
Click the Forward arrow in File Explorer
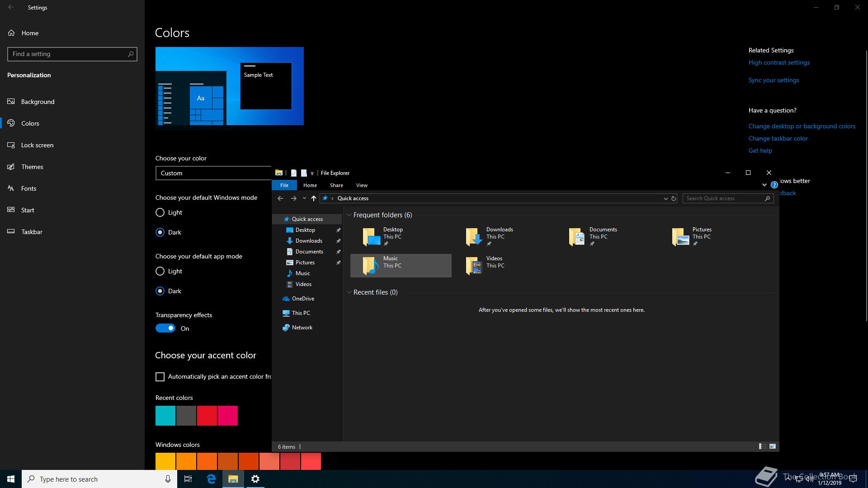point(293,198)
